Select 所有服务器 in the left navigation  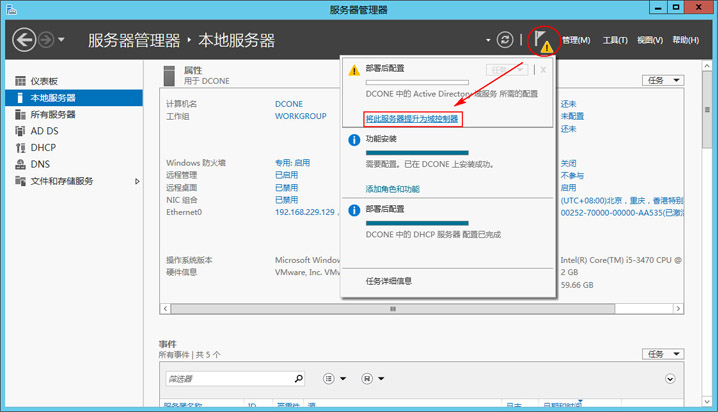(52, 114)
